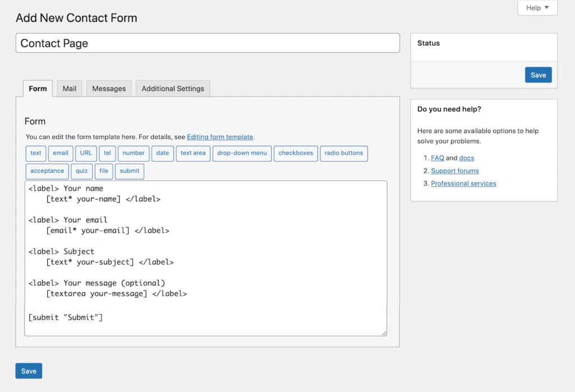Click the tel tag generator button
The width and height of the screenshot is (575, 392).
pos(107,153)
